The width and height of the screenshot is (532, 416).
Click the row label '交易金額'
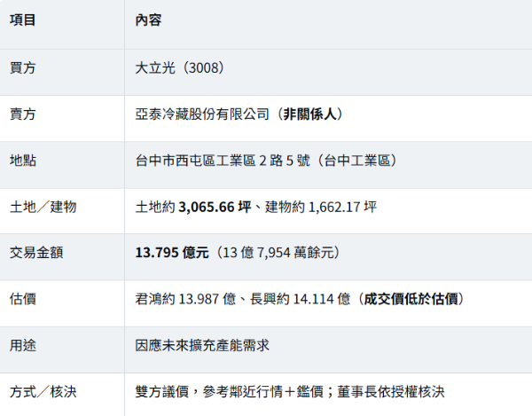pos(36,253)
